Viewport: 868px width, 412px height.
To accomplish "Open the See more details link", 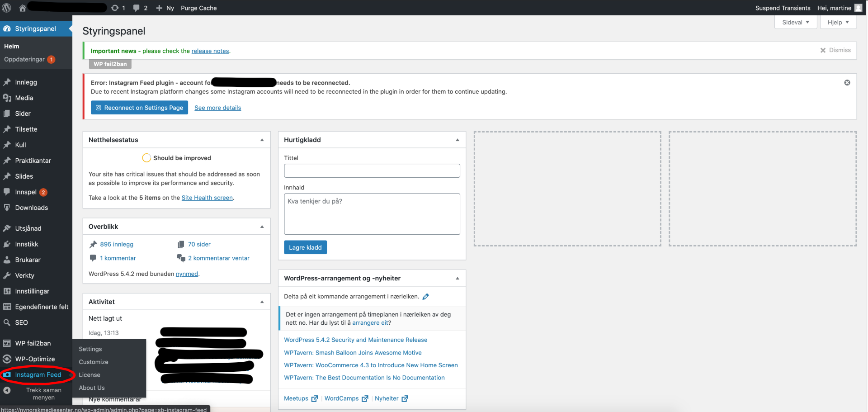I will (218, 108).
